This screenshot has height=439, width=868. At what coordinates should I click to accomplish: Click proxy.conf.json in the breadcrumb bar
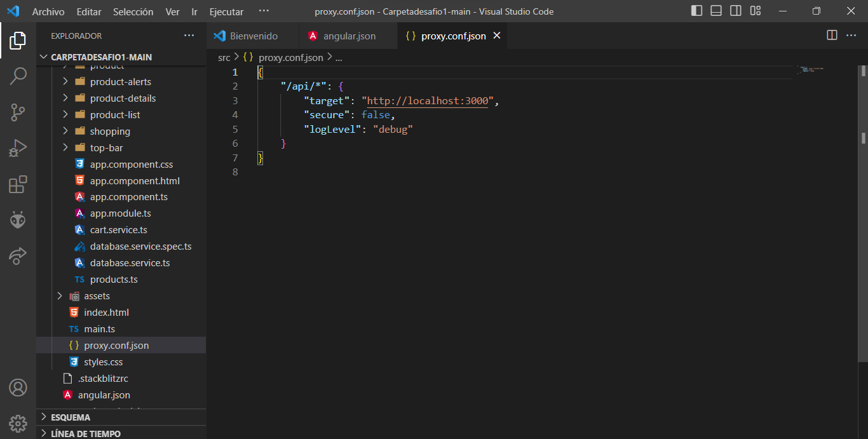(x=290, y=57)
